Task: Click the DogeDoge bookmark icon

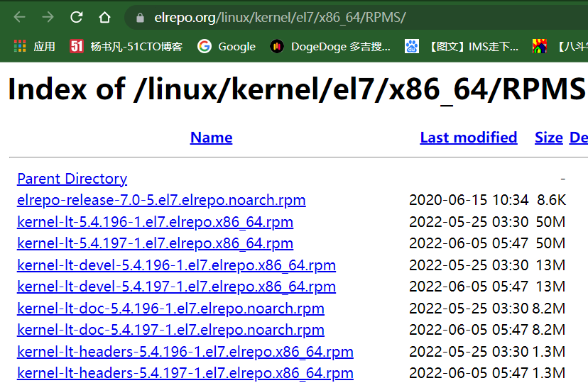Action: coord(277,46)
